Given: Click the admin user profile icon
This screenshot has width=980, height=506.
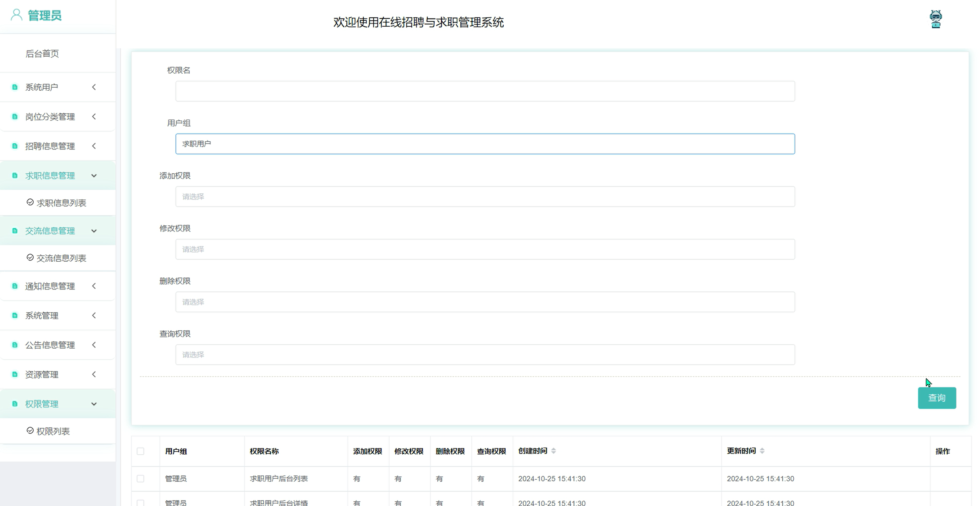Looking at the screenshot, I should (x=16, y=15).
